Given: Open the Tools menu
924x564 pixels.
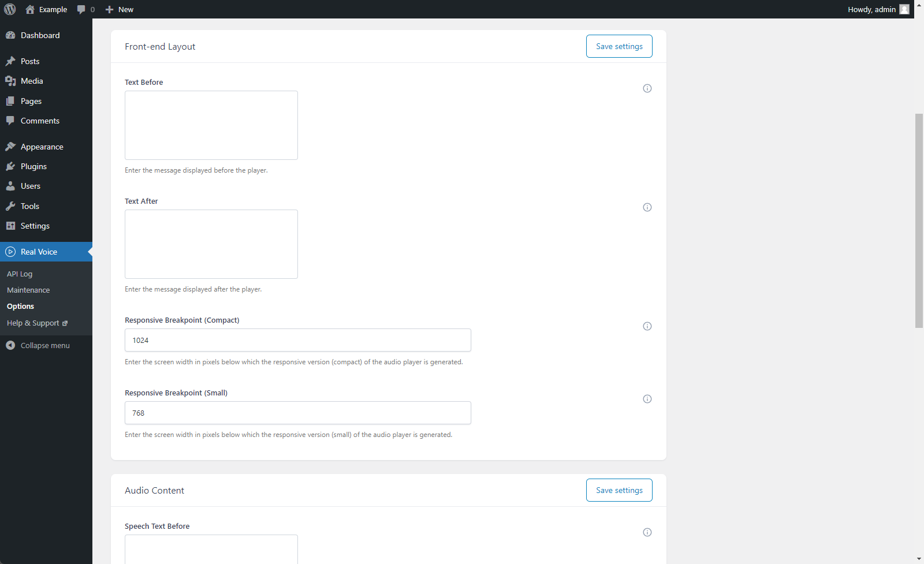Looking at the screenshot, I should (x=46, y=206).
